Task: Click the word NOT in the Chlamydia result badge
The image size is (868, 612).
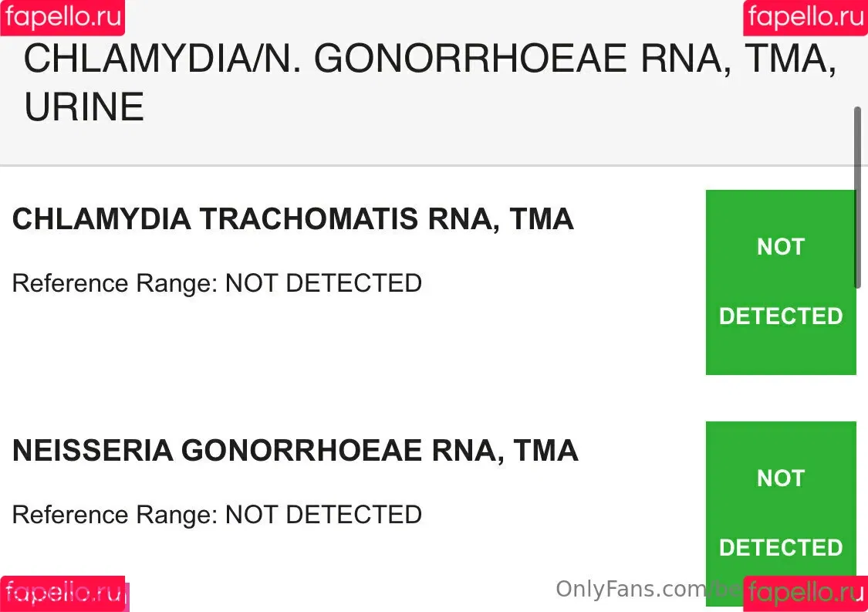Action: click(780, 247)
